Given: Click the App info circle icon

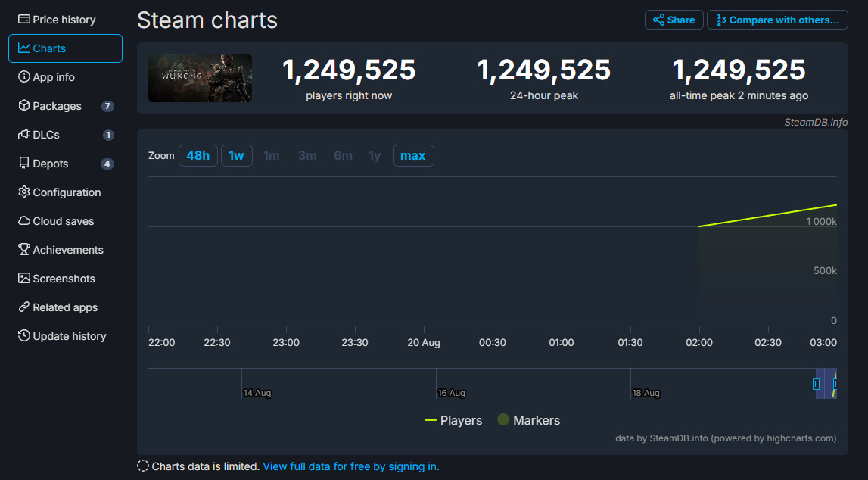Looking at the screenshot, I should 23,77.
